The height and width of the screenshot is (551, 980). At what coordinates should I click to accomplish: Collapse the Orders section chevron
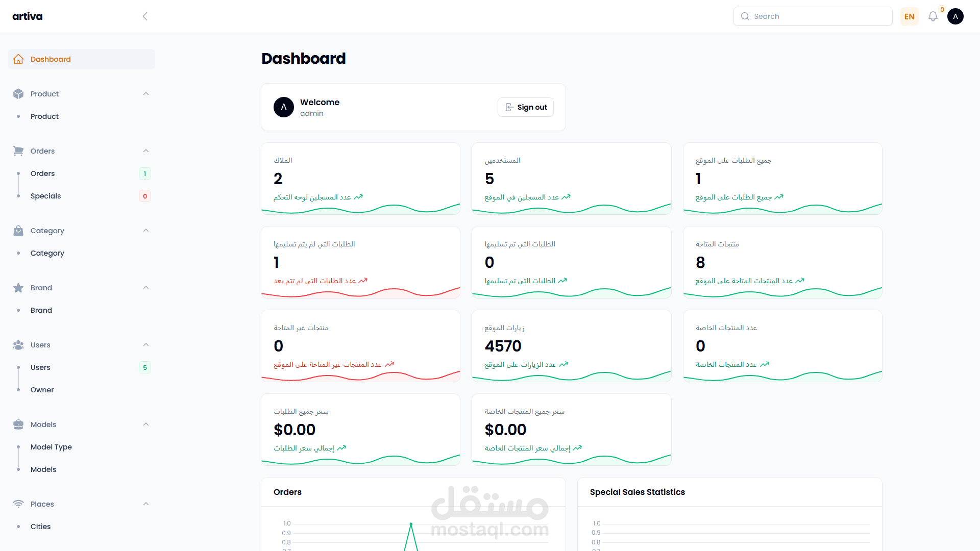coord(146,151)
